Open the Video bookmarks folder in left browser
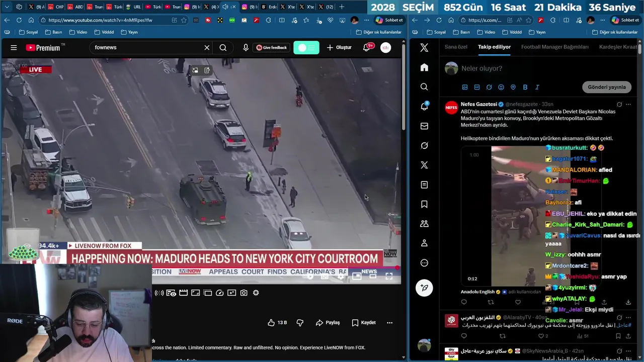Viewport: 644px width, 362px height. [x=78, y=32]
